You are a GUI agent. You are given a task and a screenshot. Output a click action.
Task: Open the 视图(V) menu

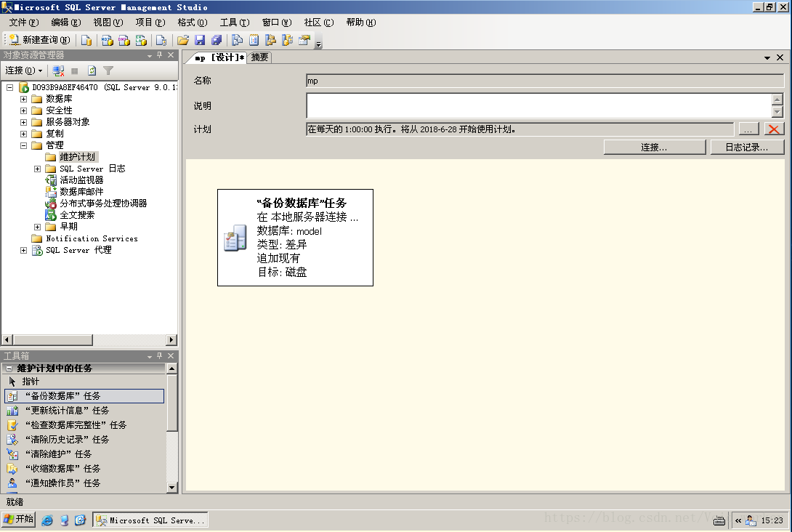coord(108,23)
